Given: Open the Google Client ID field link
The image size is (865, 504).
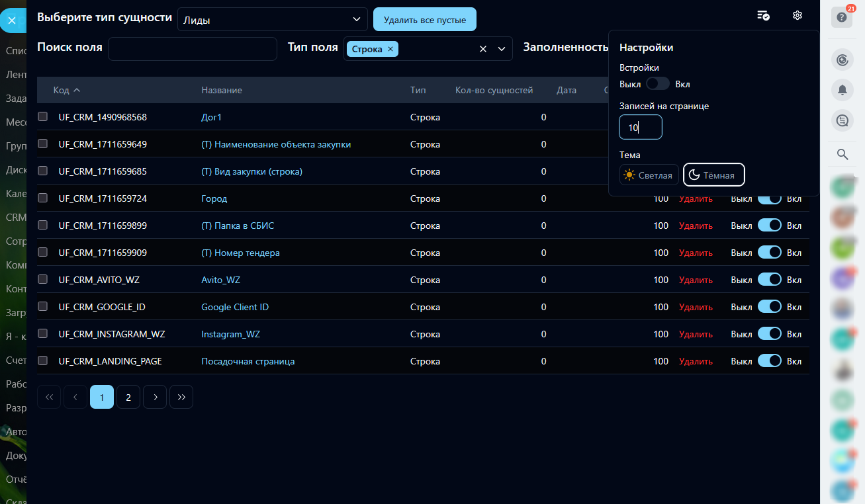Looking at the screenshot, I should (x=235, y=307).
